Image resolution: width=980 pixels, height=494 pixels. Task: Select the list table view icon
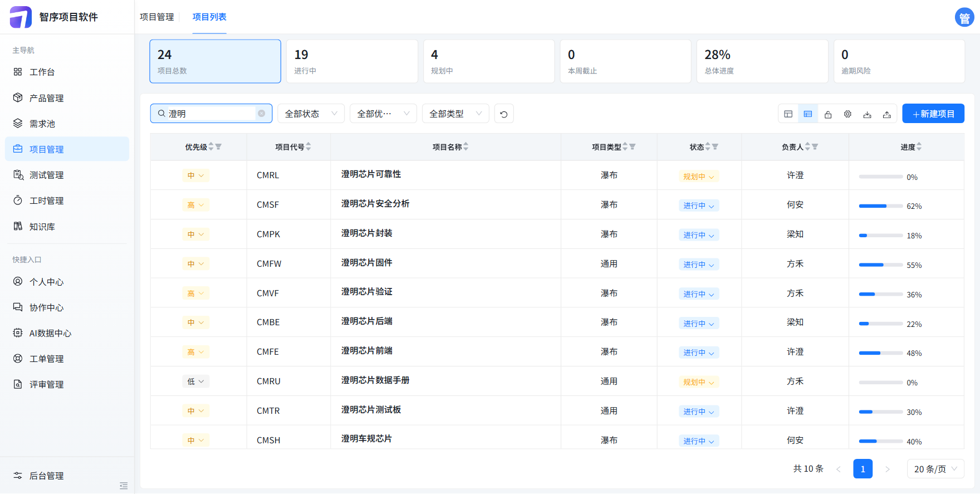point(808,114)
